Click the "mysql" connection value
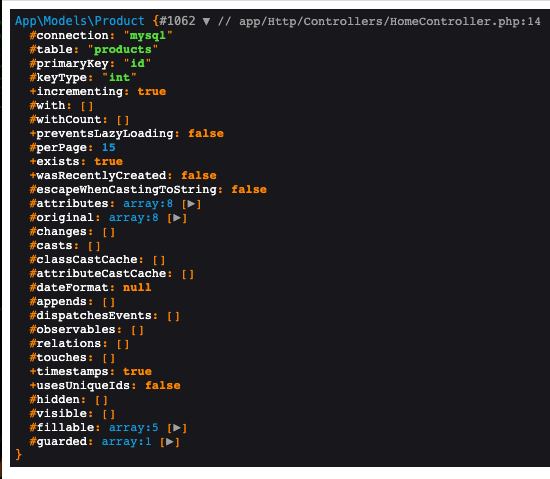 [148, 35]
